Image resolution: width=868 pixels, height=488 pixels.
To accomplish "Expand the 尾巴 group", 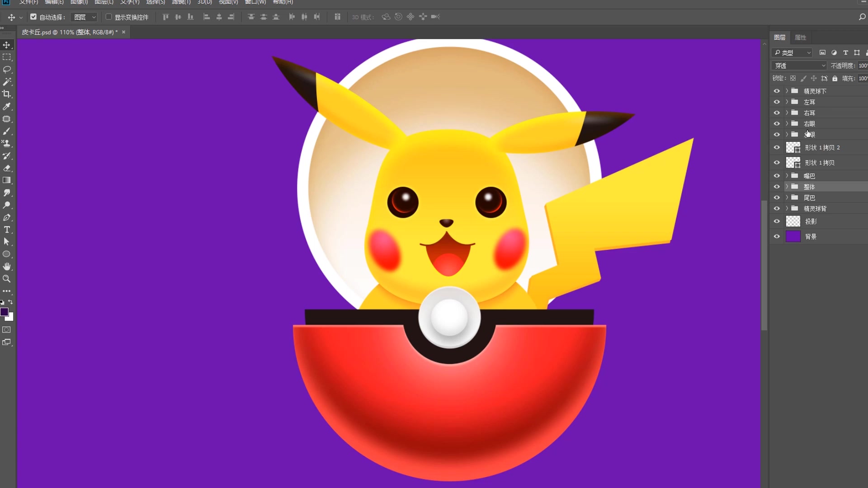I will click(x=787, y=197).
